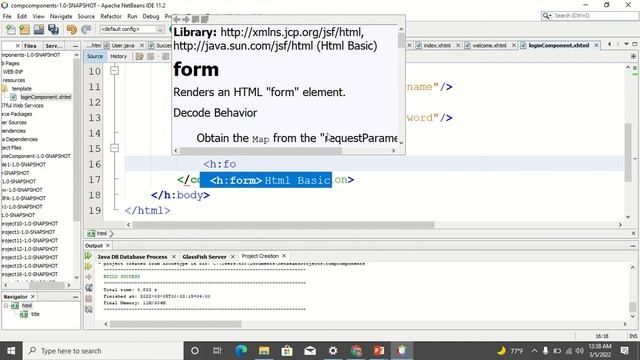The width and height of the screenshot is (640, 360).
Task: Close the Project Creation output tab
Action: click(x=284, y=256)
